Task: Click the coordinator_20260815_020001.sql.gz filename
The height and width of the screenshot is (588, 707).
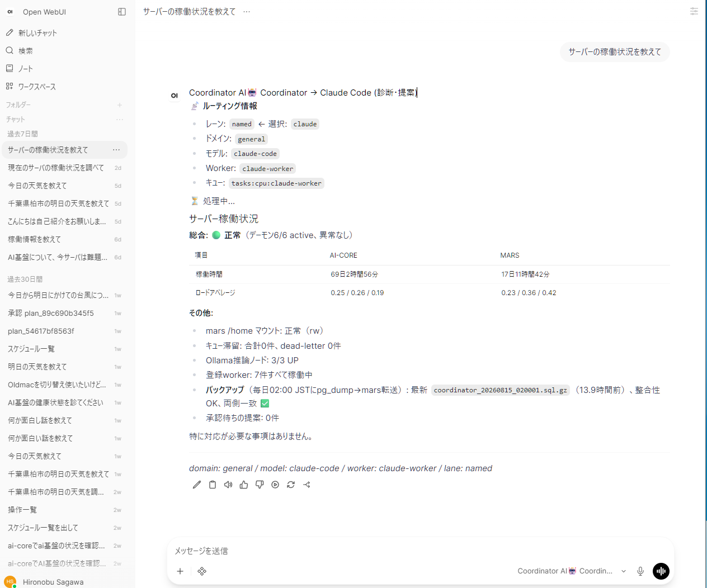Action: [500, 390]
